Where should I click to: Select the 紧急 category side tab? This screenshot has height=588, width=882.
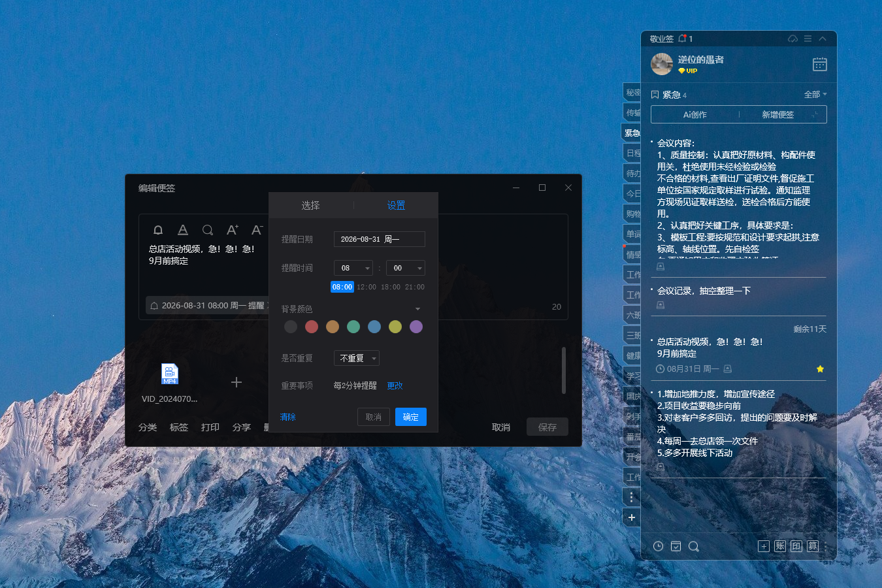(x=631, y=133)
